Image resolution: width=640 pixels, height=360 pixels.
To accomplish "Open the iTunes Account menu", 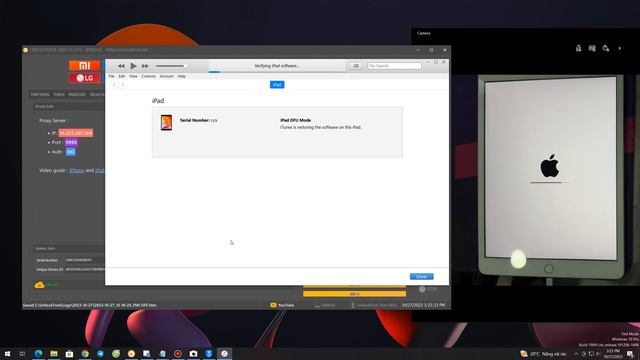I will (167, 76).
